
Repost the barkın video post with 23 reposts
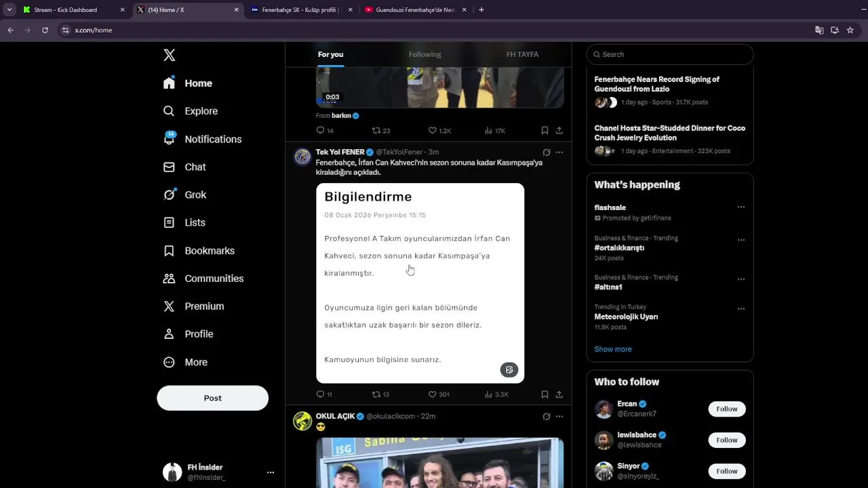tap(381, 131)
